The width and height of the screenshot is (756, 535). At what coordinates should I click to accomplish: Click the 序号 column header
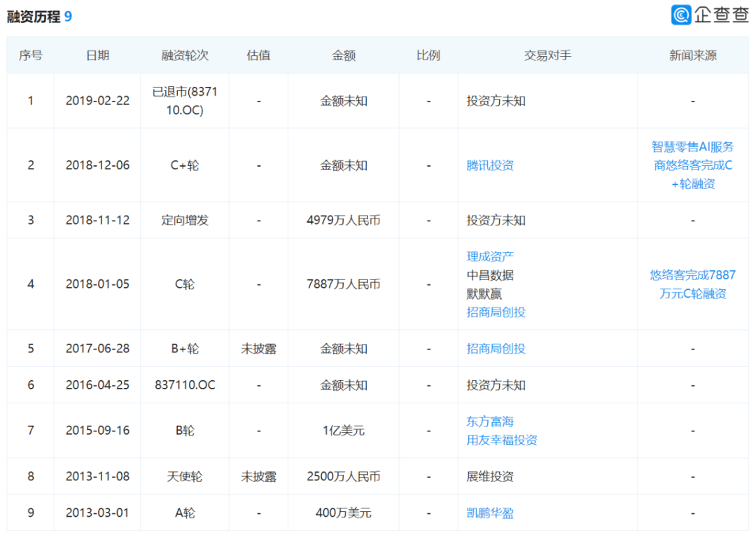(x=30, y=55)
